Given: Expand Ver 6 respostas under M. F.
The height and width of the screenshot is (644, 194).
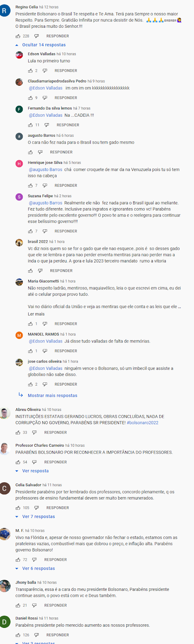Looking at the screenshot, I should [35, 569].
